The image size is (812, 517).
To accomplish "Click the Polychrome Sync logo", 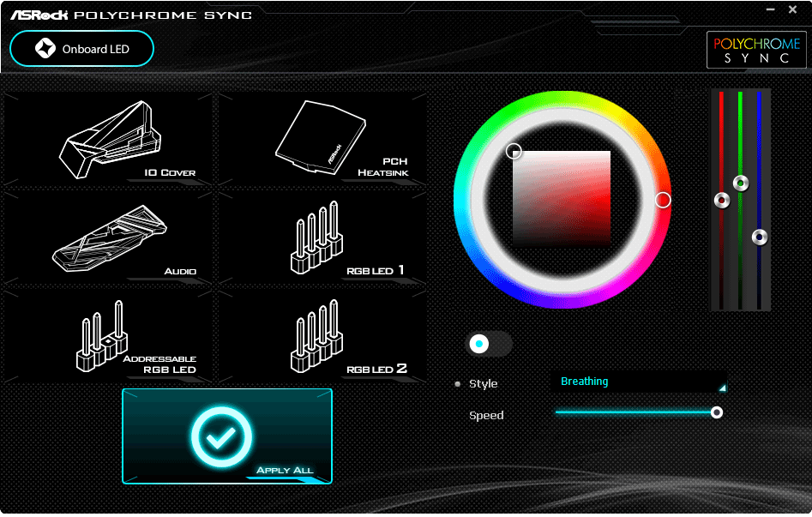I will [x=756, y=51].
